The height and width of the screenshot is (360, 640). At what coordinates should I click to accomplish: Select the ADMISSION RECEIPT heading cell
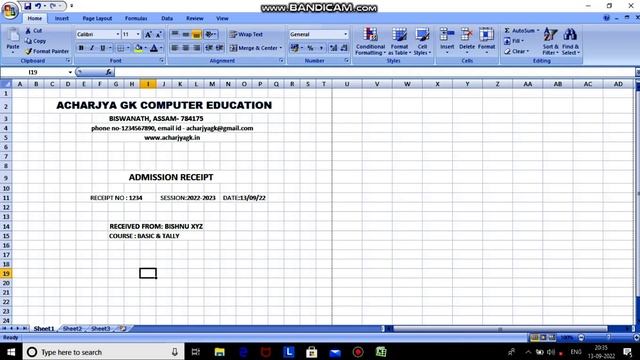point(171,177)
